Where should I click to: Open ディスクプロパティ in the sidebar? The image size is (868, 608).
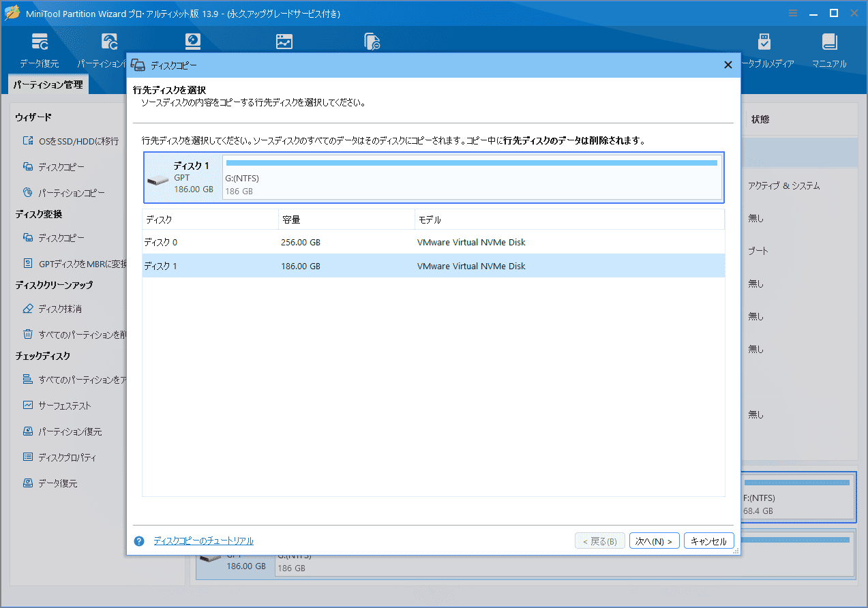coord(59,457)
